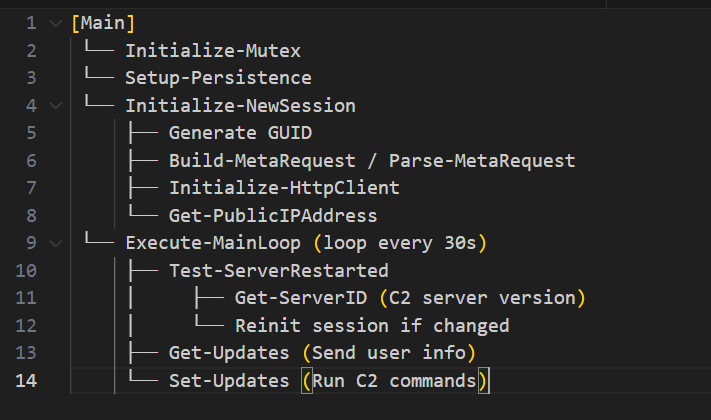Image resolution: width=711 pixels, height=420 pixels.
Task: Click on Get-Updates text
Action: click(229, 353)
